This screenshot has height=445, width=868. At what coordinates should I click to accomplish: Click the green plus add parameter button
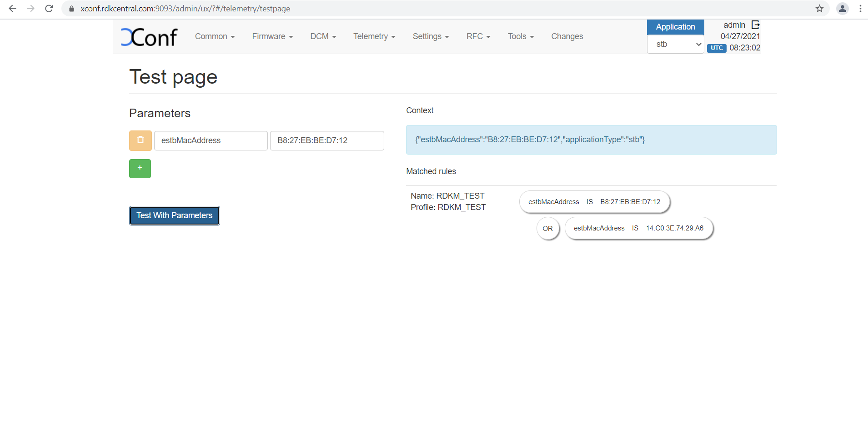[x=140, y=169]
